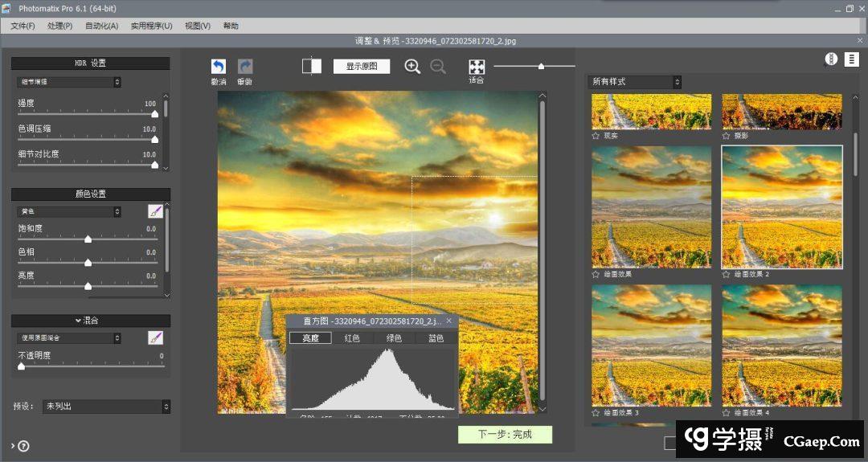Collapse the 混合 section
Image resolution: width=868 pixels, height=462 pixels.
click(90, 321)
